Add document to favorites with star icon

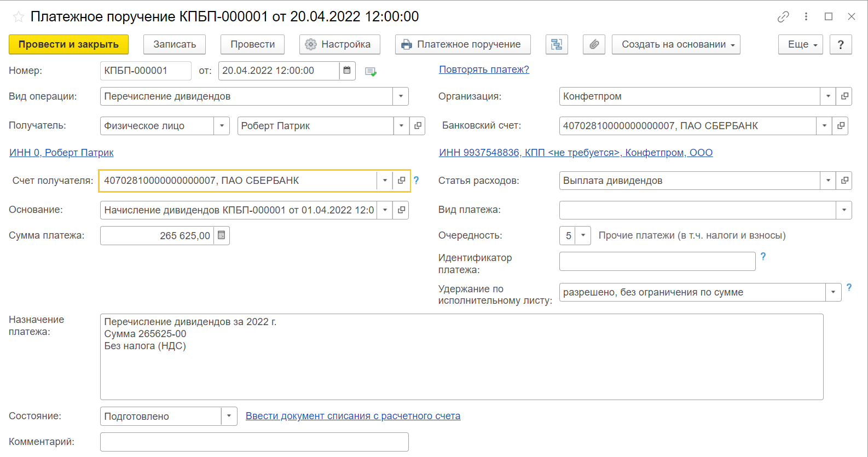click(x=19, y=17)
